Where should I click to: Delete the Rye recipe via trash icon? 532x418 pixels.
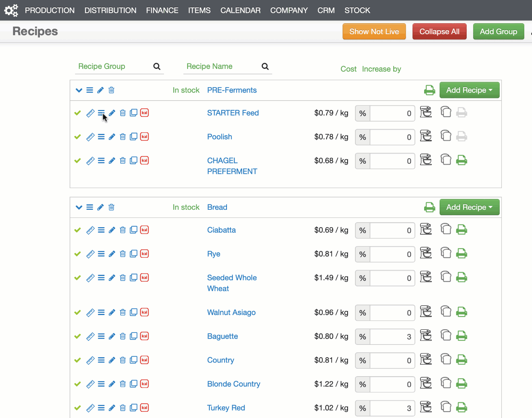click(x=123, y=254)
